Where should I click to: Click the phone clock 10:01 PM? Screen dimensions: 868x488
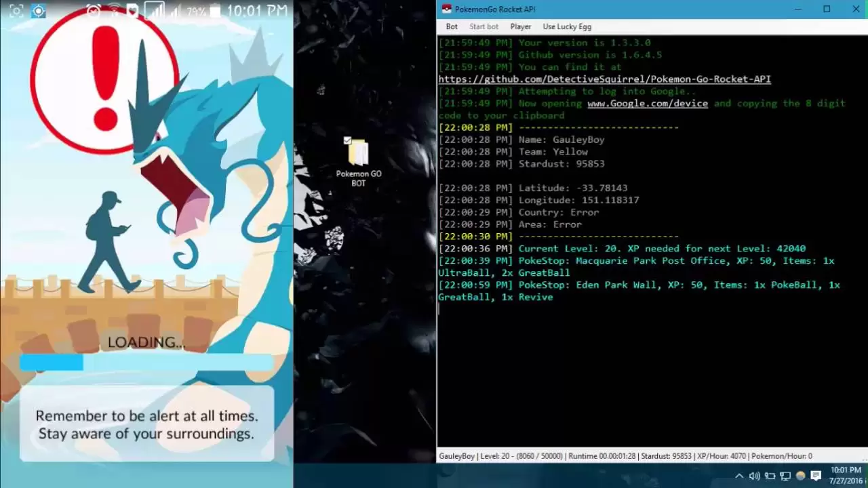tap(256, 11)
